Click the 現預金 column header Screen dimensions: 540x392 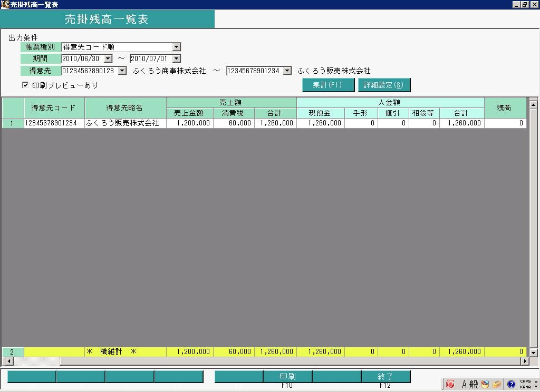click(320, 113)
